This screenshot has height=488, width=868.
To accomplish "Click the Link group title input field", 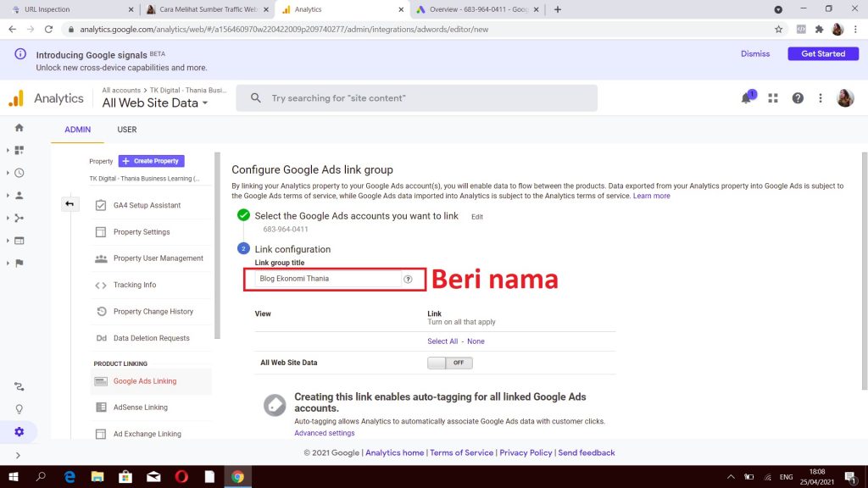I will [x=328, y=279].
